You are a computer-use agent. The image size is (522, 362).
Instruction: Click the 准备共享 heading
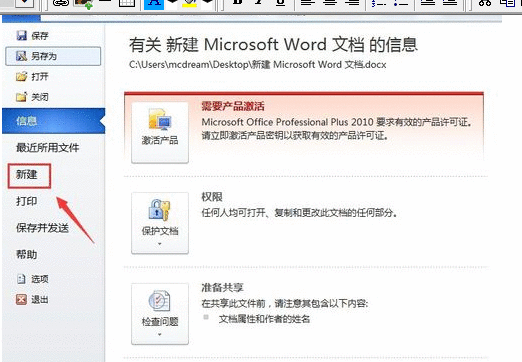(223, 287)
